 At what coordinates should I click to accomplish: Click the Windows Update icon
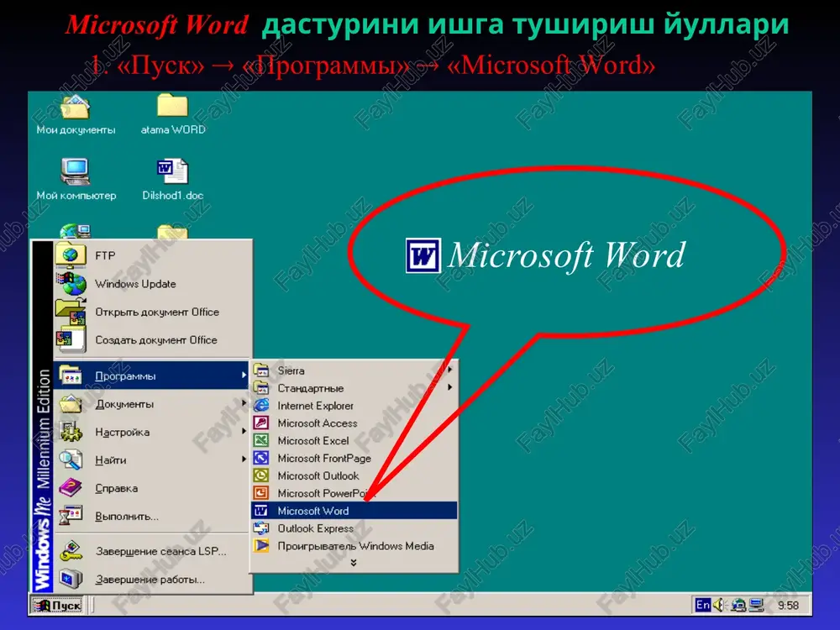click(x=71, y=283)
